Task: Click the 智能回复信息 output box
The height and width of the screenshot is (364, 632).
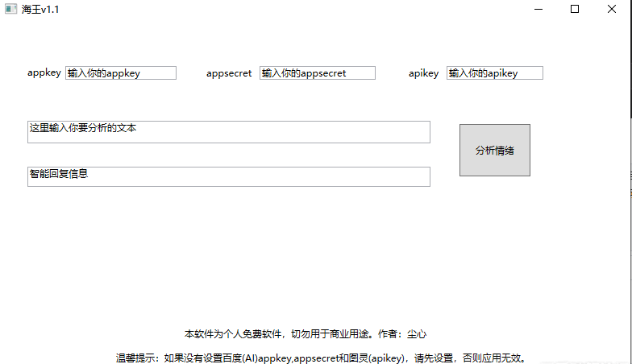Action: click(x=228, y=176)
